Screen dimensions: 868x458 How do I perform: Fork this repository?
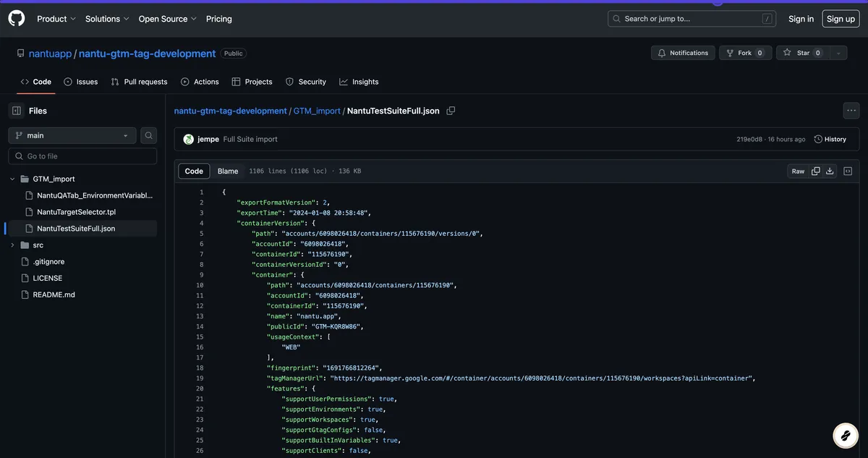tap(745, 53)
